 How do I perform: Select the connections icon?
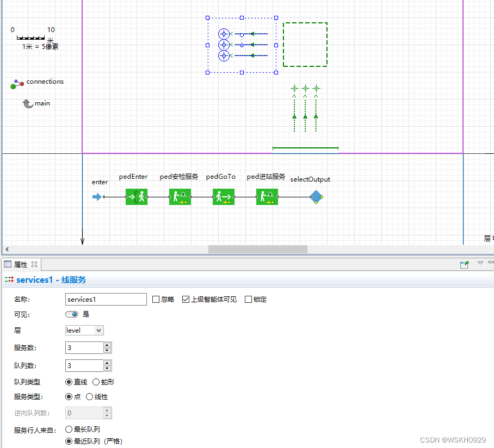coord(17,84)
